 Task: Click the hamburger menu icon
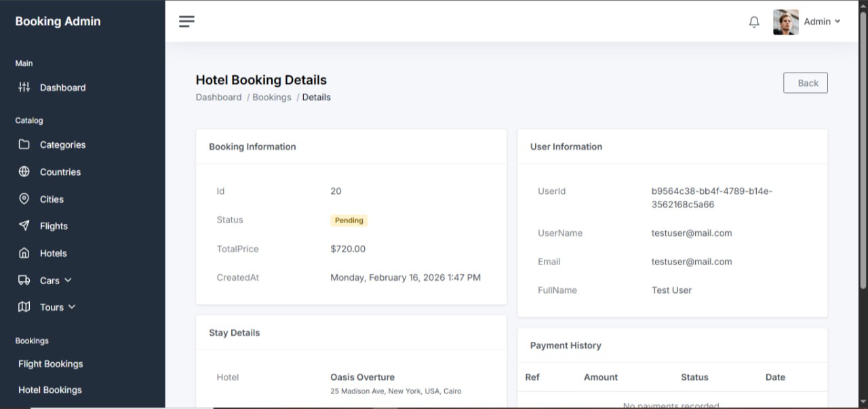tap(186, 22)
